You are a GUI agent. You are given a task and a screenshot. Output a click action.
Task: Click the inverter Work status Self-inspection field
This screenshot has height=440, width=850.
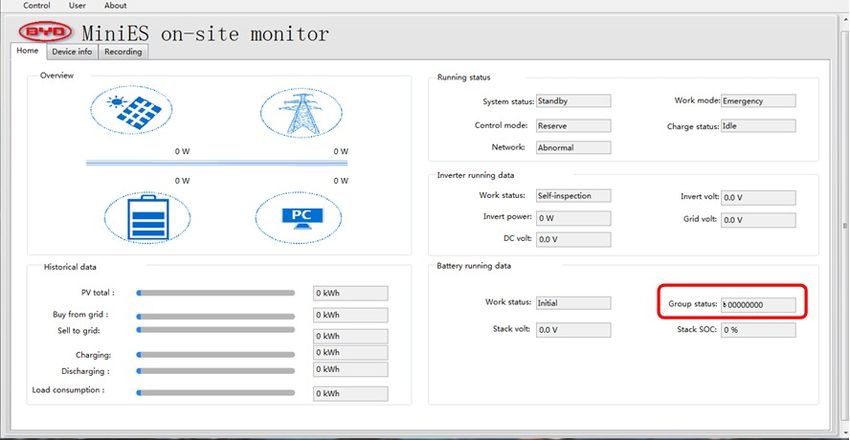coord(573,196)
